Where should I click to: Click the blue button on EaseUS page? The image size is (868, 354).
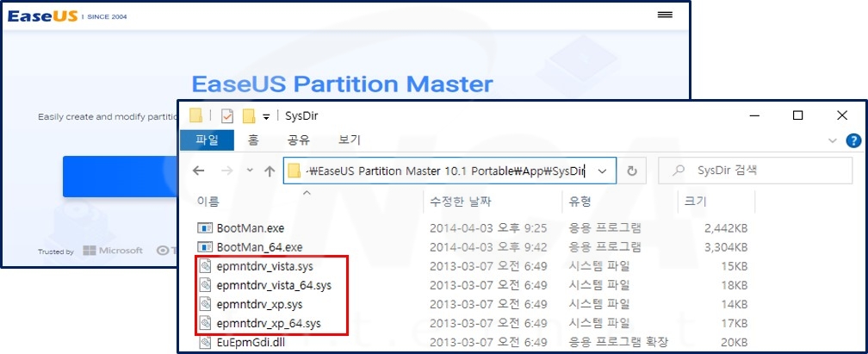pos(119,177)
